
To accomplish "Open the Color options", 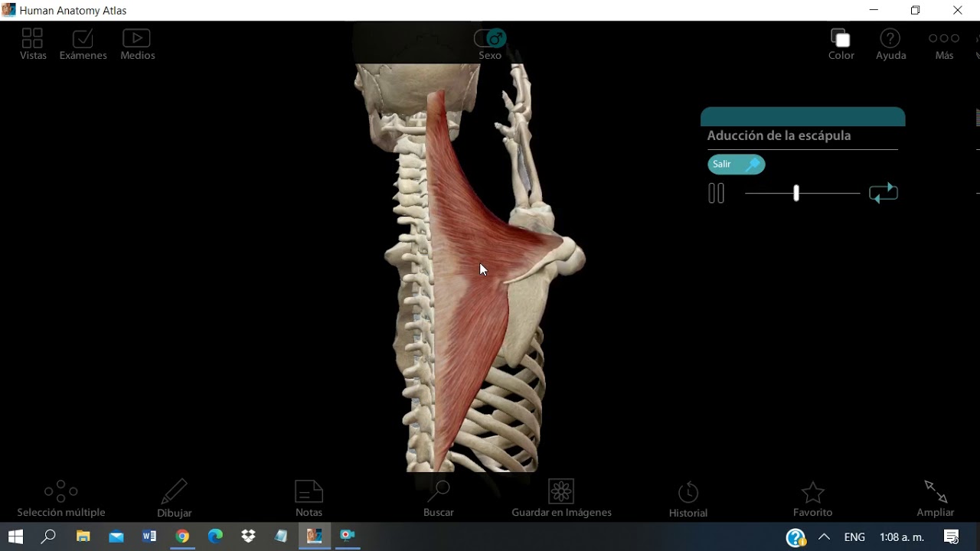I will pos(841,44).
